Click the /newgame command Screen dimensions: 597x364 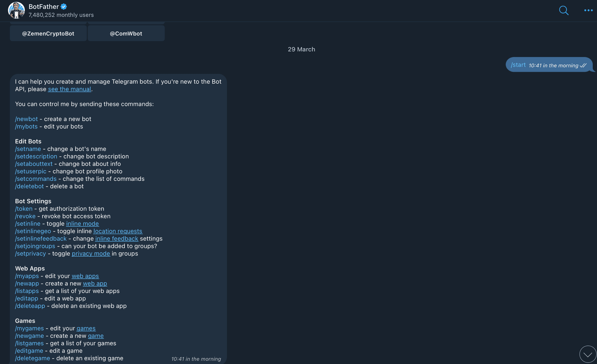(x=30, y=335)
